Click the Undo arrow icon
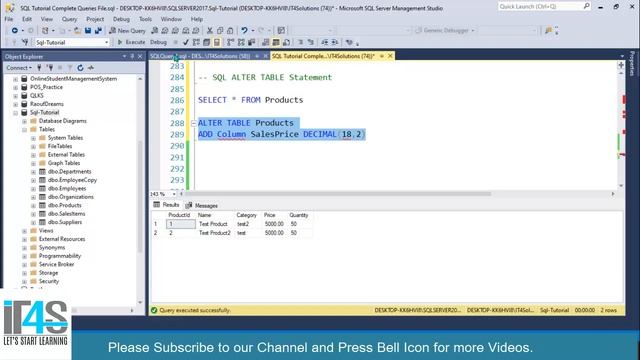The width and height of the screenshot is (640, 360). tap(244, 31)
